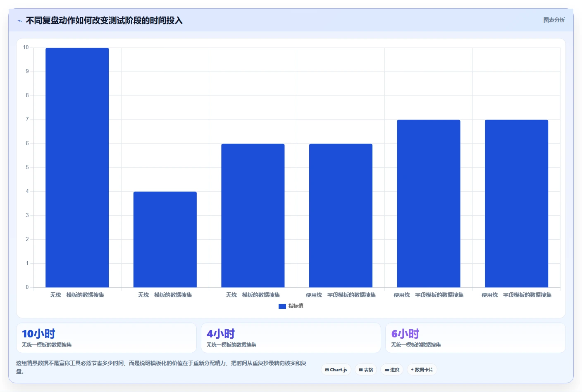Click caption under the 4小时 card value
Viewport: 582px width, 392px height.
click(231, 344)
